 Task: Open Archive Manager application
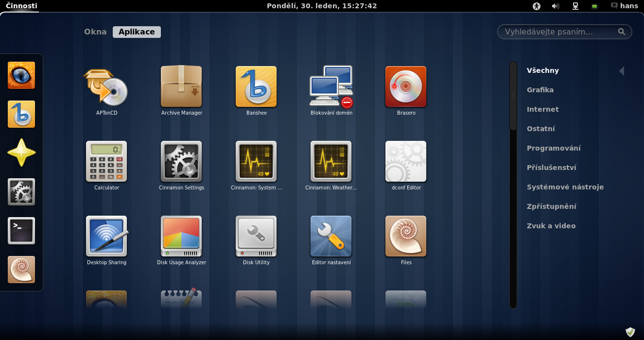point(181,91)
